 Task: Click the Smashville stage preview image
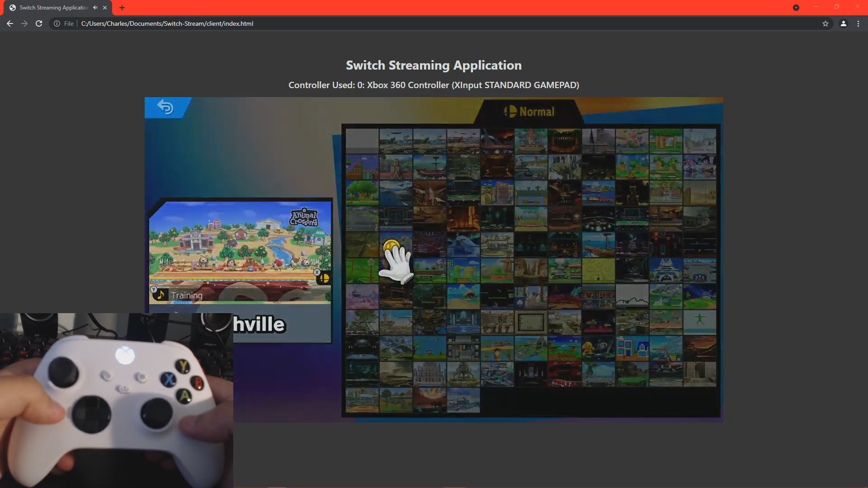[x=240, y=252]
